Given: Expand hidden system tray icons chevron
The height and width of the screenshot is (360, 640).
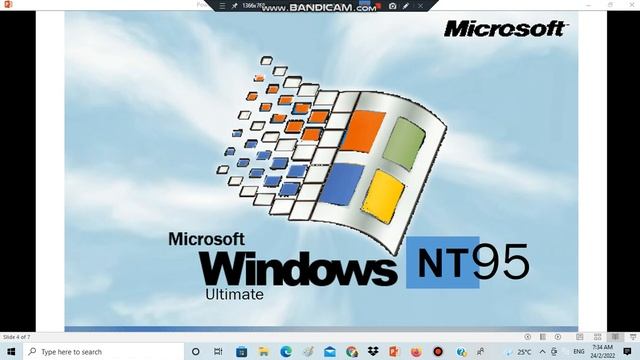Looking at the screenshot, I should pyautogui.click(x=542, y=351).
